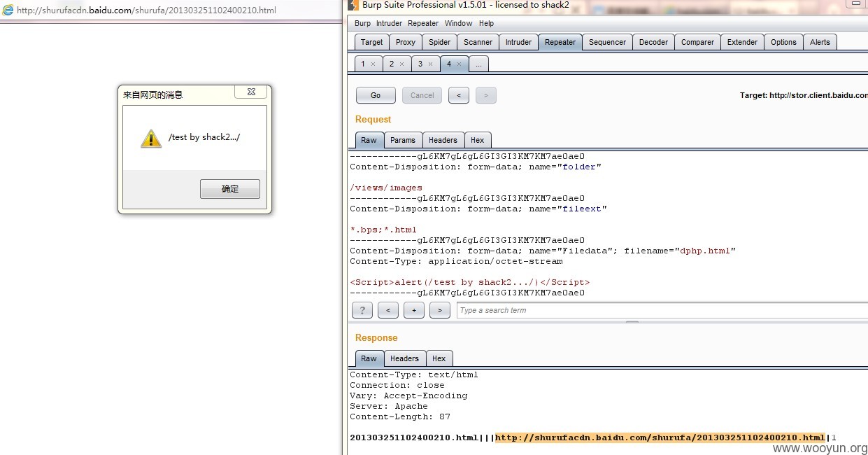Click the 'Content-Length: 87' response header

[x=400, y=416]
